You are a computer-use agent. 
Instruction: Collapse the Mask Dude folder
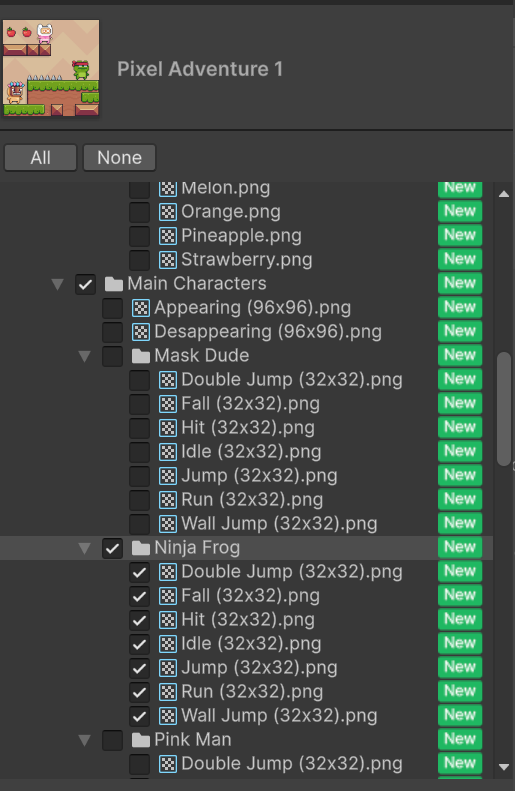[x=85, y=357]
